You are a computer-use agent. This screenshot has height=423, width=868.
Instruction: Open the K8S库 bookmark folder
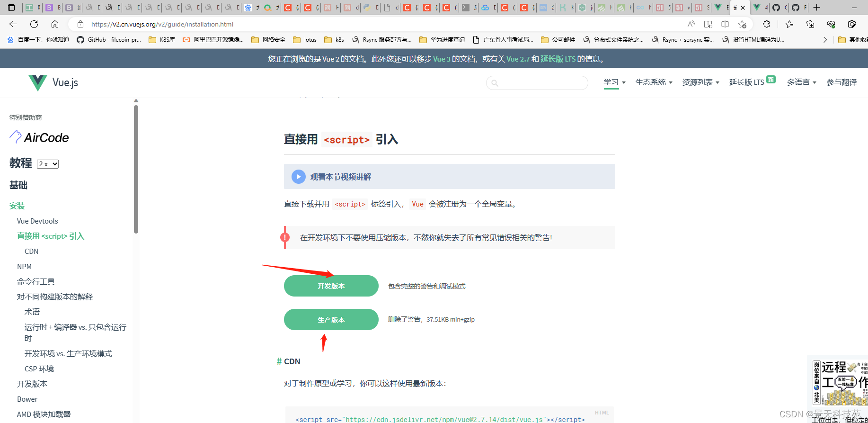click(162, 40)
